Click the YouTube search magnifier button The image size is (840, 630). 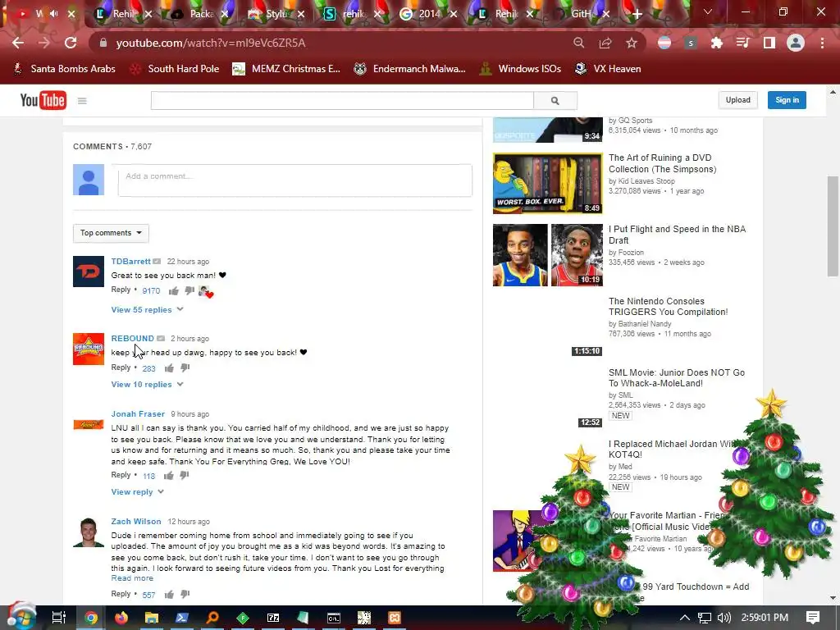[x=555, y=100]
